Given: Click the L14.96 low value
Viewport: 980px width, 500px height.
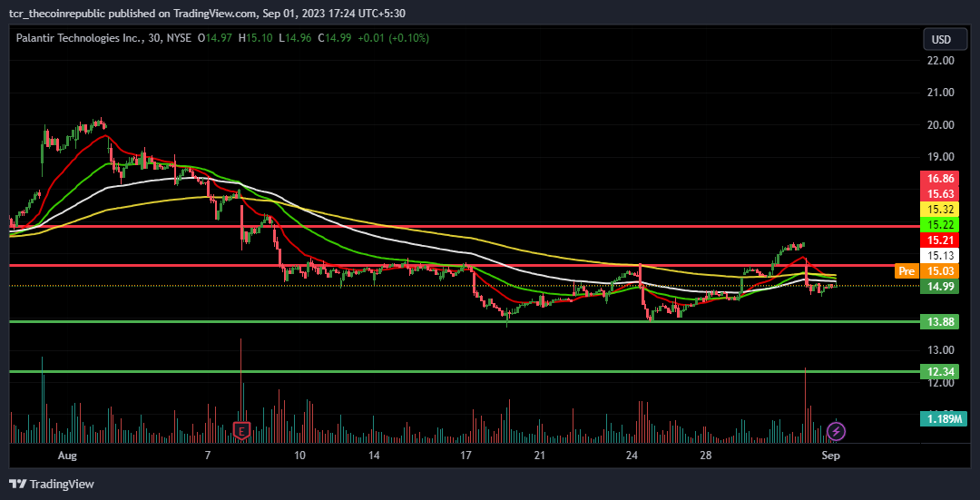Looking at the screenshot, I should 295,38.
